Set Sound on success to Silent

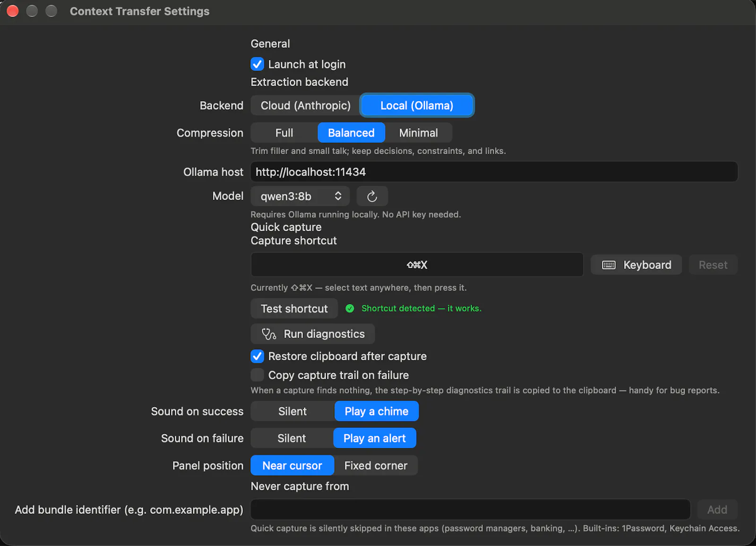click(292, 411)
